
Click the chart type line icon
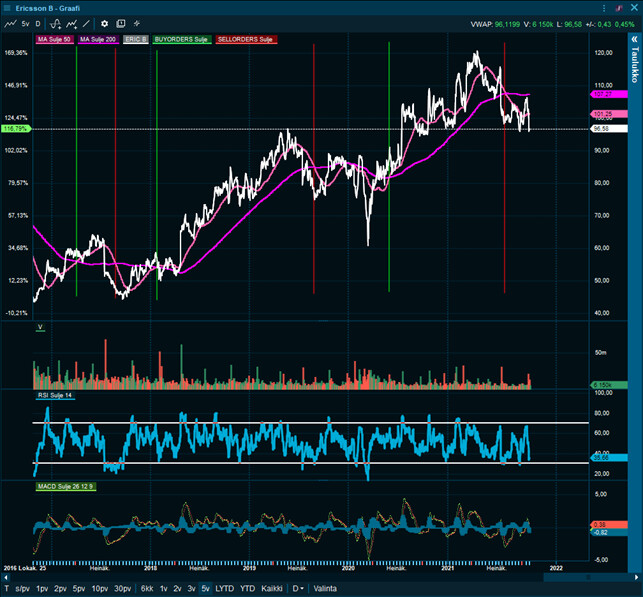click(x=10, y=24)
